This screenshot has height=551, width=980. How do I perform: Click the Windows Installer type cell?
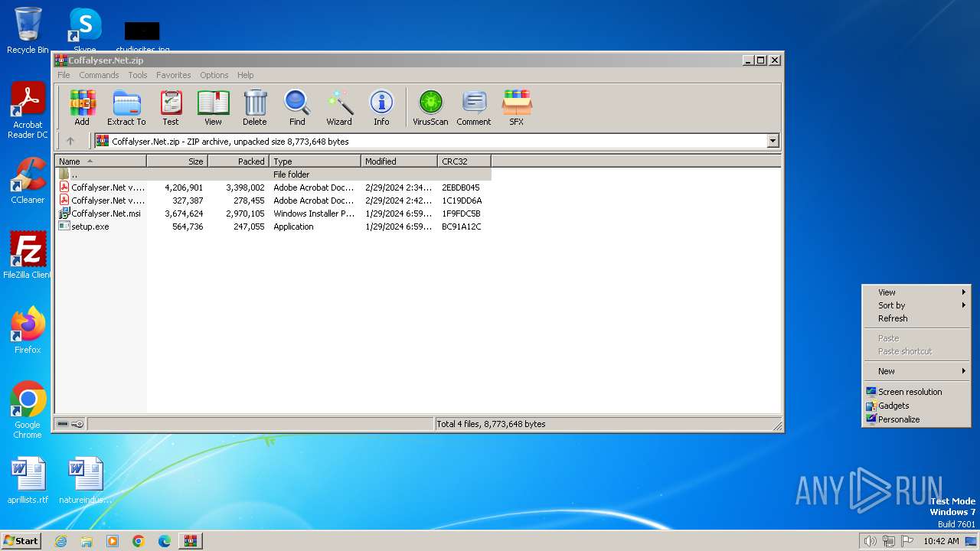click(314, 214)
